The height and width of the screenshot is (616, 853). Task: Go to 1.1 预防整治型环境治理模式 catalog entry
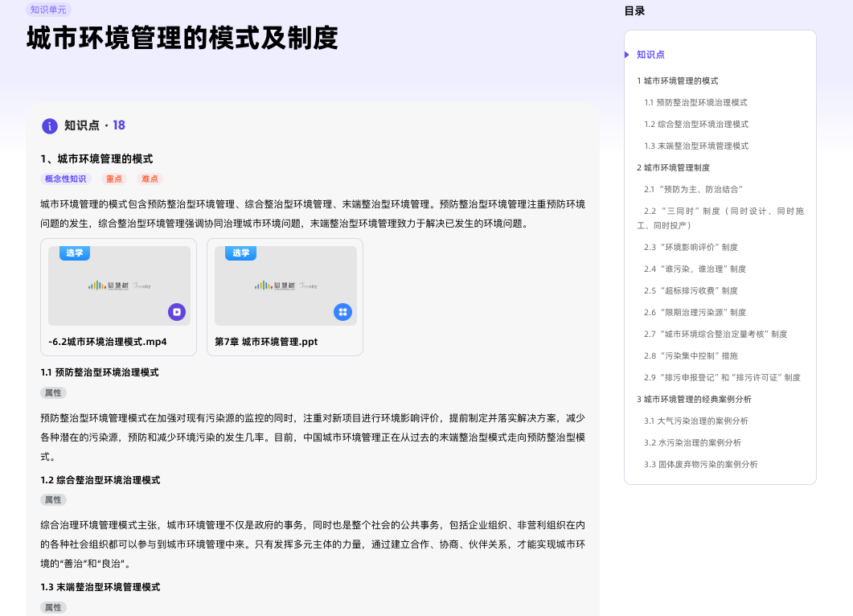pyautogui.click(x=695, y=103)
